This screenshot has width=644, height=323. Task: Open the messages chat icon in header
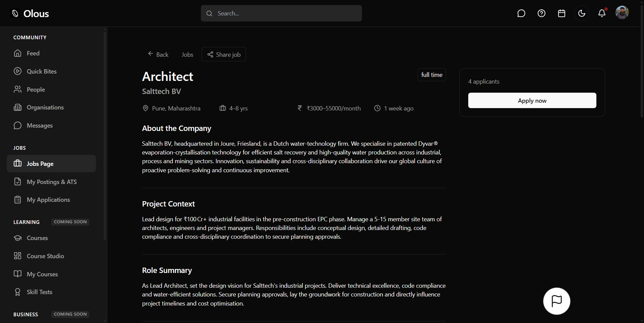[x=521, y=13]
